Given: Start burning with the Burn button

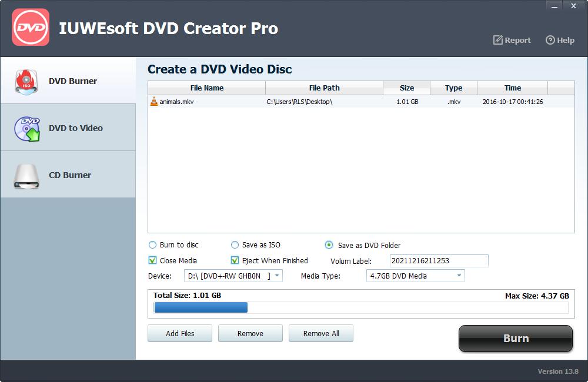Looking at the screenshot, I should pyautogui.click(x=516, y=338).
